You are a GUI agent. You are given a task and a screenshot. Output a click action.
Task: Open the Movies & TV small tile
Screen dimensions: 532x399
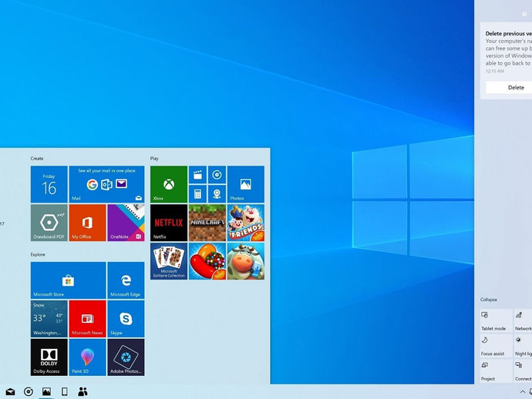click(197, 175)
